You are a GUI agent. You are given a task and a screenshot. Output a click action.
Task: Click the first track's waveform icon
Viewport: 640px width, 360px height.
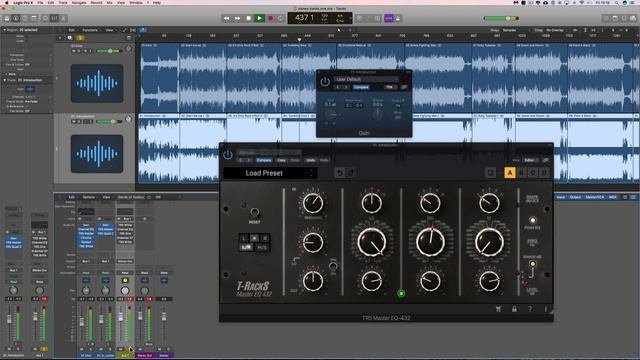[97, 83]
